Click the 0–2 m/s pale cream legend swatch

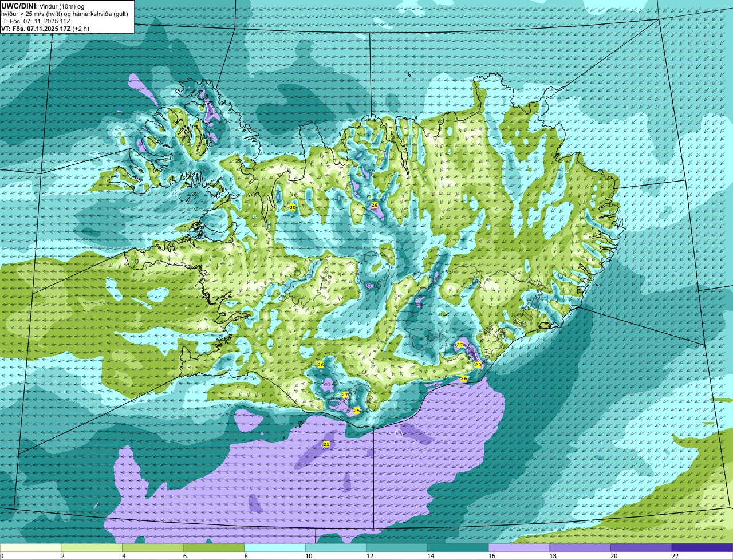point(31,548)
